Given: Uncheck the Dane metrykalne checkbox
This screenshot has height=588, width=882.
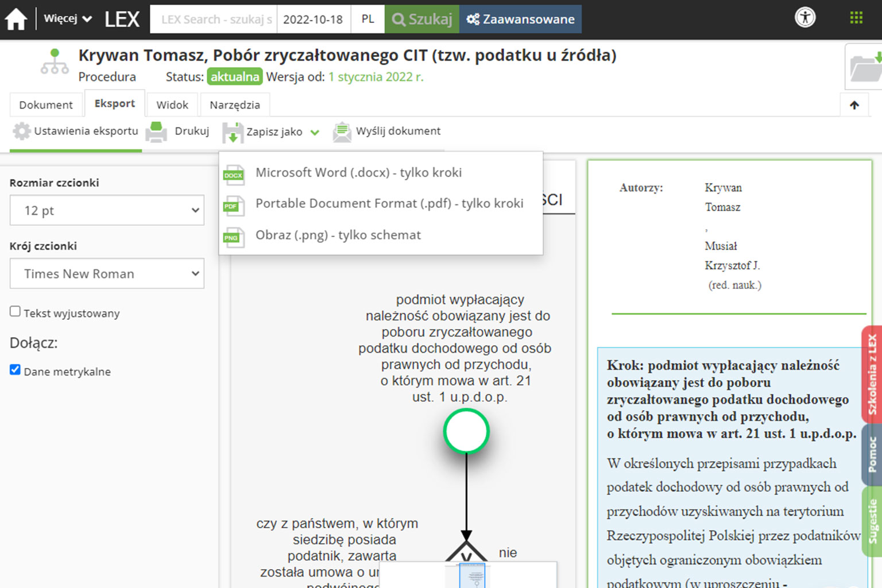Looking at the screenshot, I should [16, 370].
